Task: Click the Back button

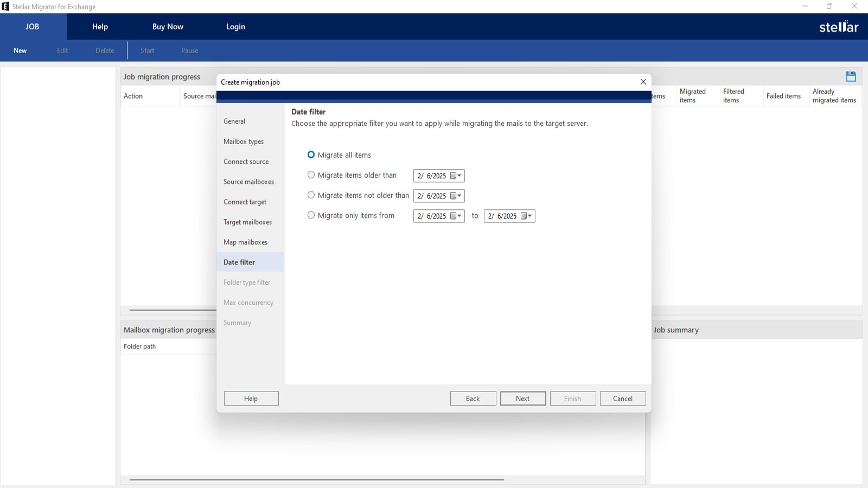Action: click(x=473, y=399)
